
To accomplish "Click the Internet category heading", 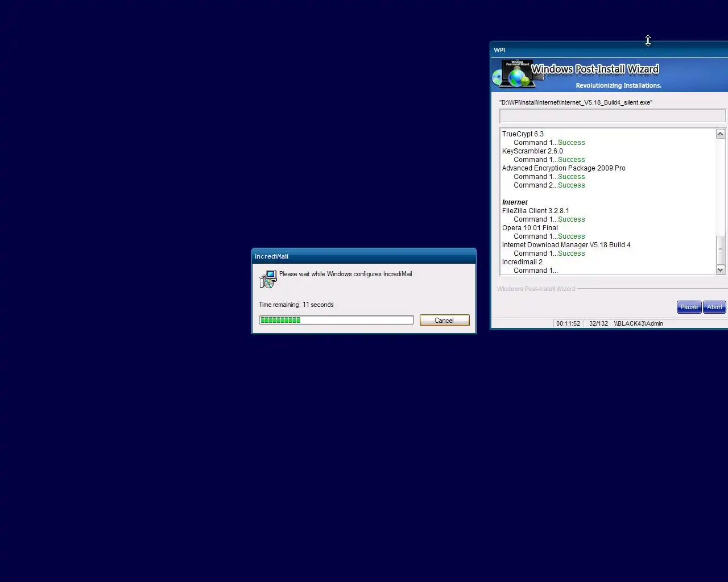I will click(x=515, y=202).
